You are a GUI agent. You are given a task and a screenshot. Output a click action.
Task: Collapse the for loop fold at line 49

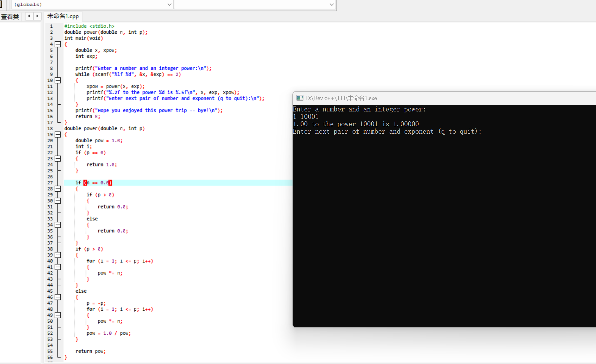click(58, 315)
